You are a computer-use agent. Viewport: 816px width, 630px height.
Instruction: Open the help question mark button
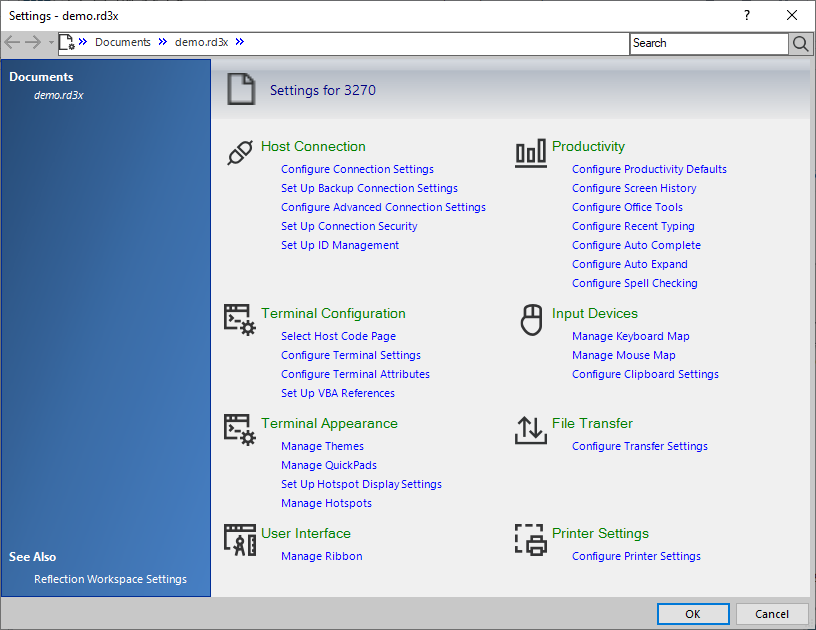(x=747, y=16)
